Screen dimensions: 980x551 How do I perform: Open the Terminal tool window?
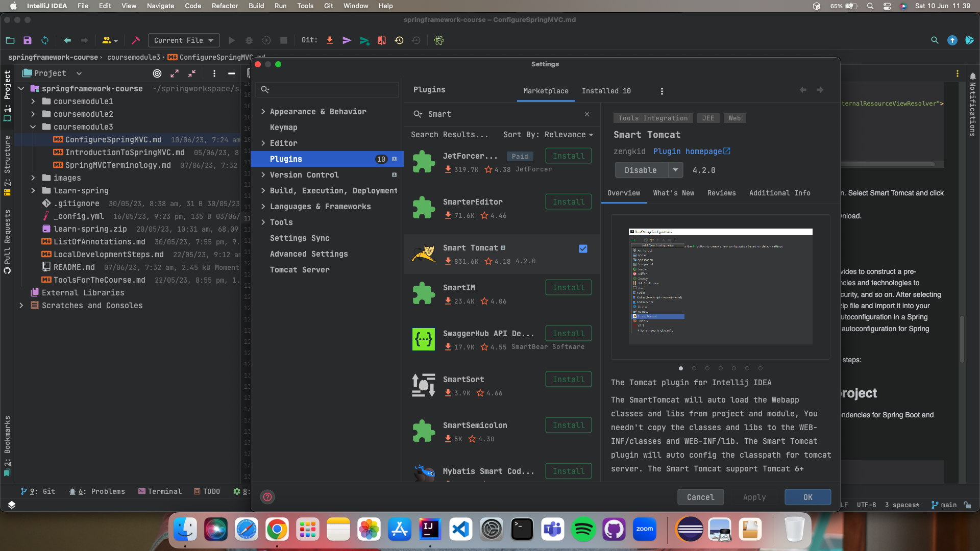pyautogui.click(x=160, y=491)
